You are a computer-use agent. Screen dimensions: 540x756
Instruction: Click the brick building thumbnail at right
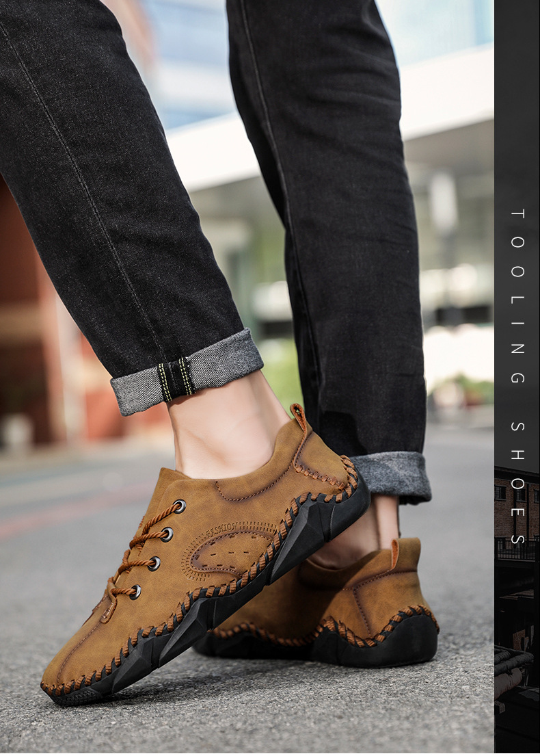(x=517, y=610)
